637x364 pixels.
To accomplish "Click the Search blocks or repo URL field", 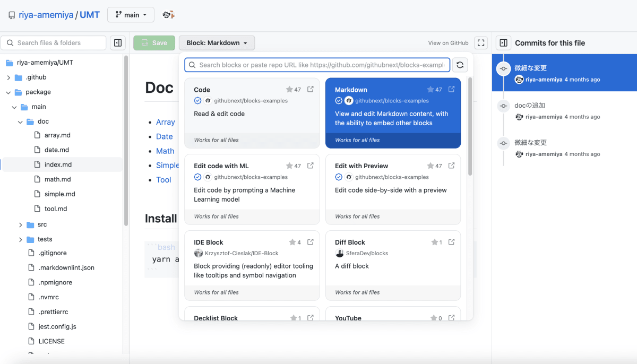I will 317,65.
